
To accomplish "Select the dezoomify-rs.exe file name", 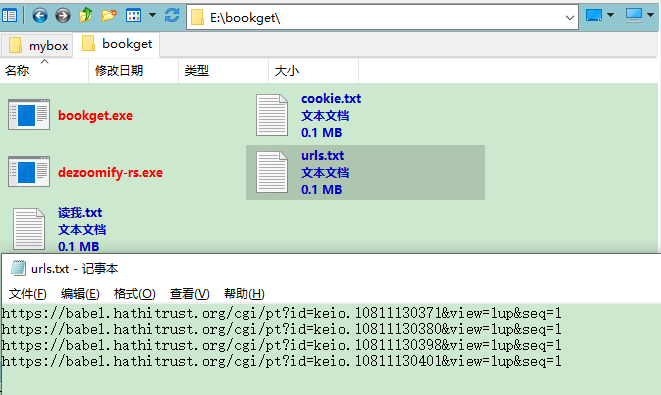I will 110,172.
